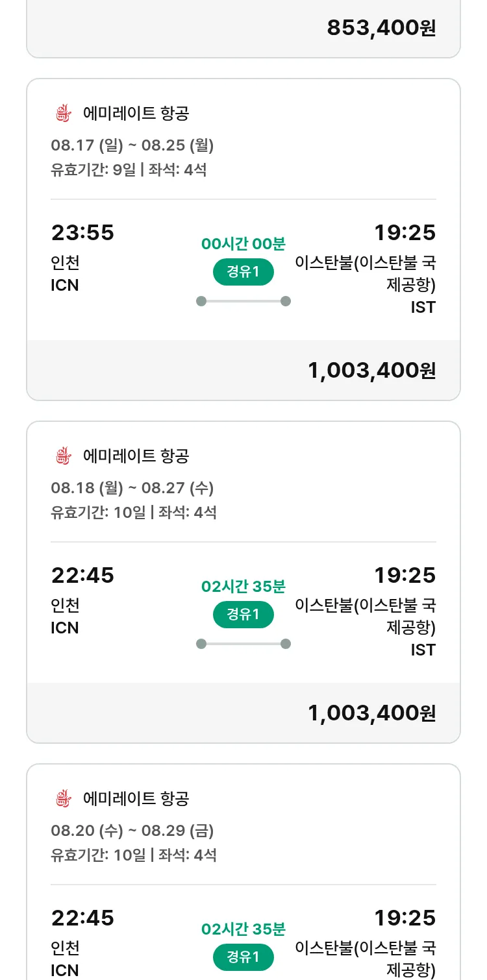Screen dimensions: 487x980
Task: Select 1,003,400원 price for 08.17 flight
Action: 371,371
